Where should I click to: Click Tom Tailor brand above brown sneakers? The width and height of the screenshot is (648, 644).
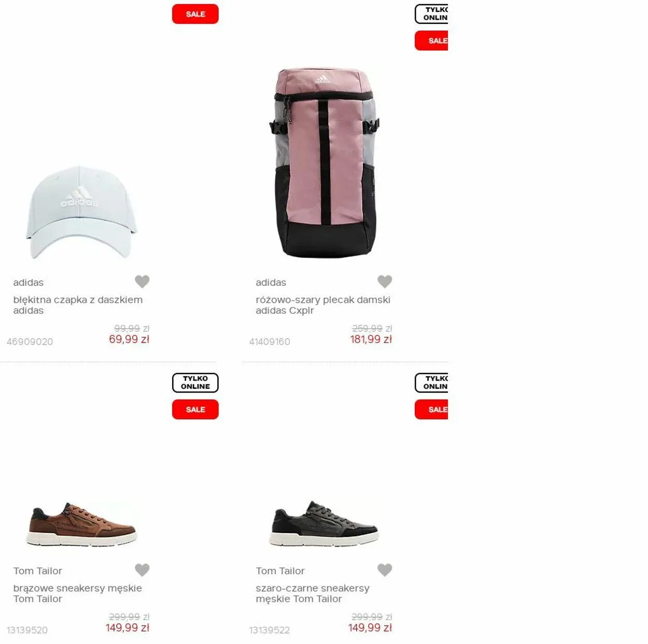[37, 571]
